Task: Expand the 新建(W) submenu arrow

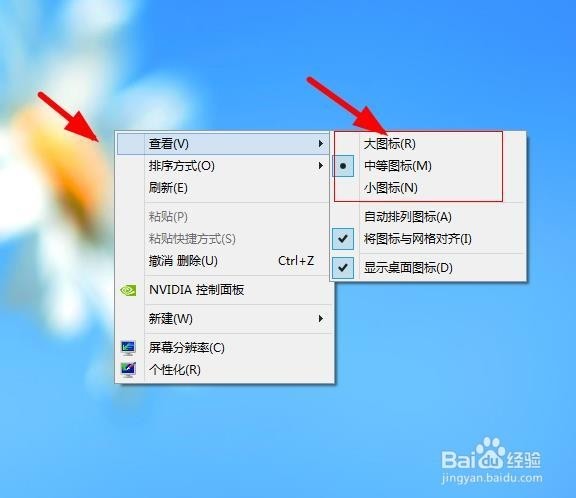Action: coord(321,318)
